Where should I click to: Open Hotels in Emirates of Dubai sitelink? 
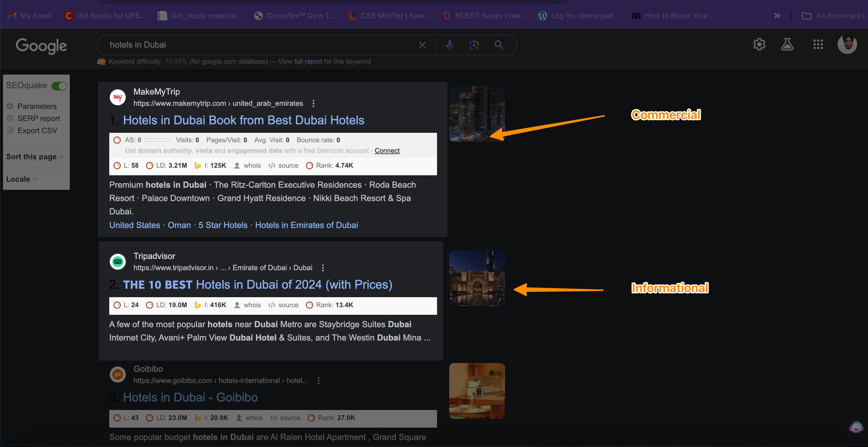point(307,225)
